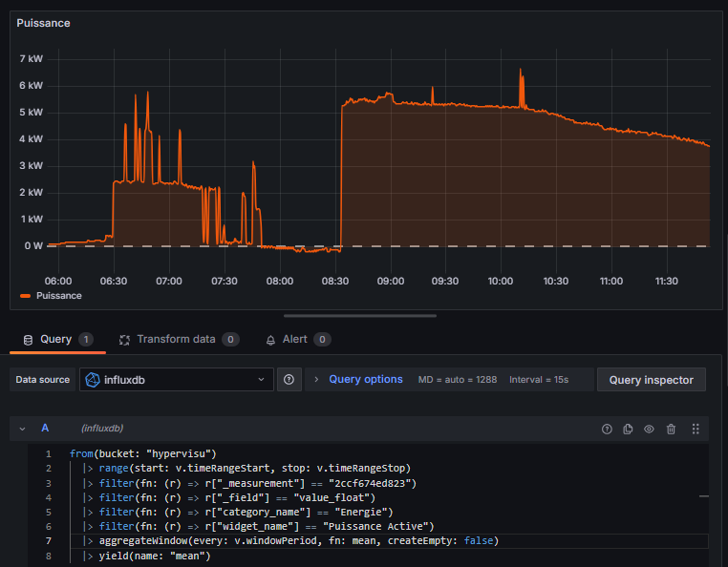
Task: Click the Alert bell icon
Action: point(270,339)
